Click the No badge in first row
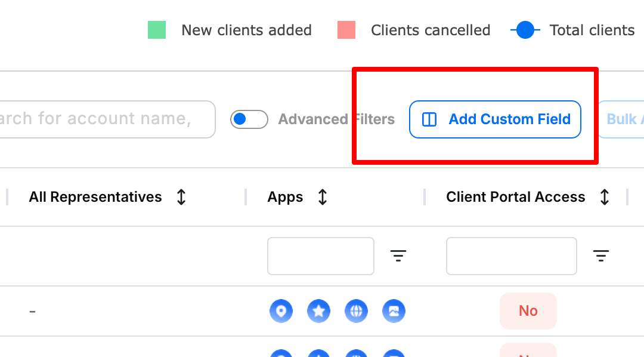Screen dimensions: 644x357 (528, 311)
